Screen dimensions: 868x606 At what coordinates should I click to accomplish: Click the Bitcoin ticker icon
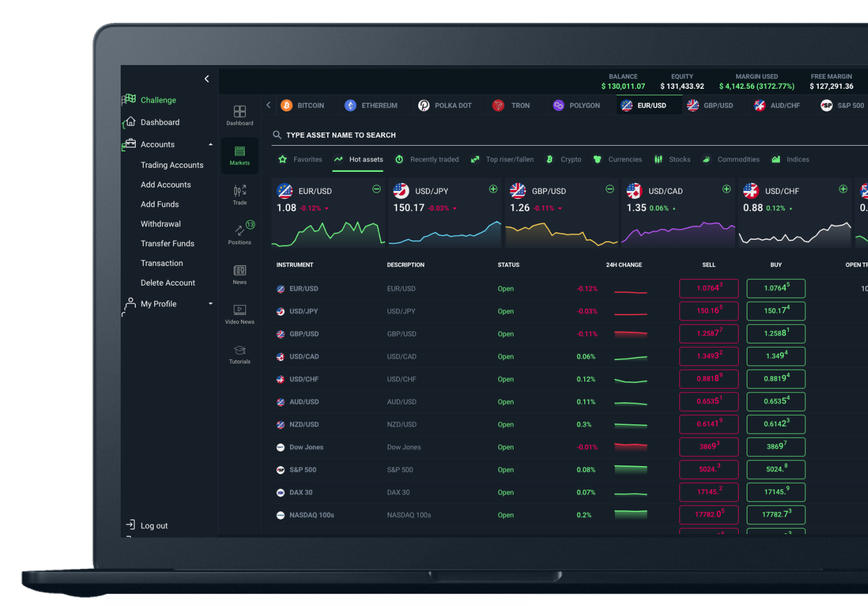pyautogui.click(x=287, y=105)
